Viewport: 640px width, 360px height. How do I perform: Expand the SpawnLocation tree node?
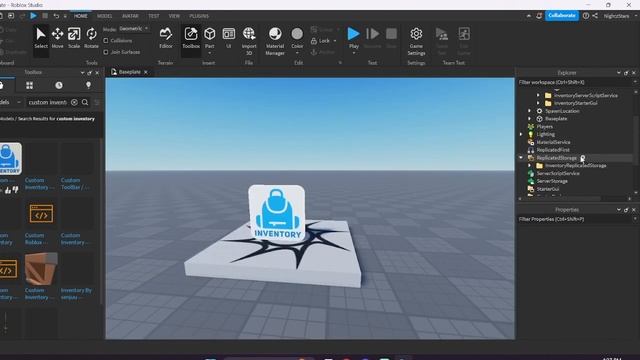click(529, 111)
